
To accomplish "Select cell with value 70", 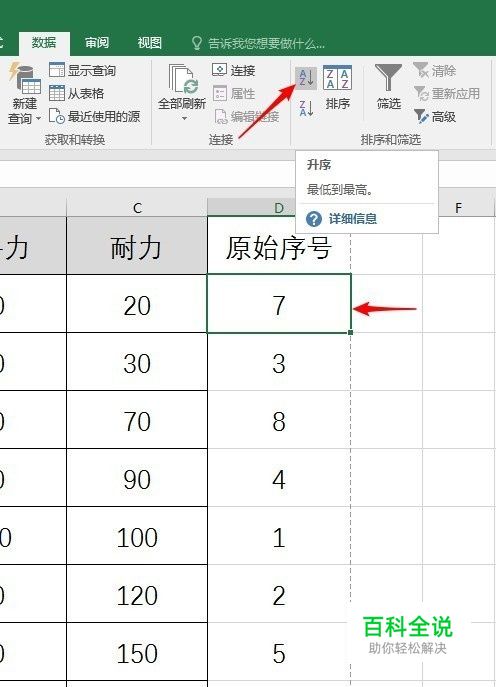I will coord(137,419).
